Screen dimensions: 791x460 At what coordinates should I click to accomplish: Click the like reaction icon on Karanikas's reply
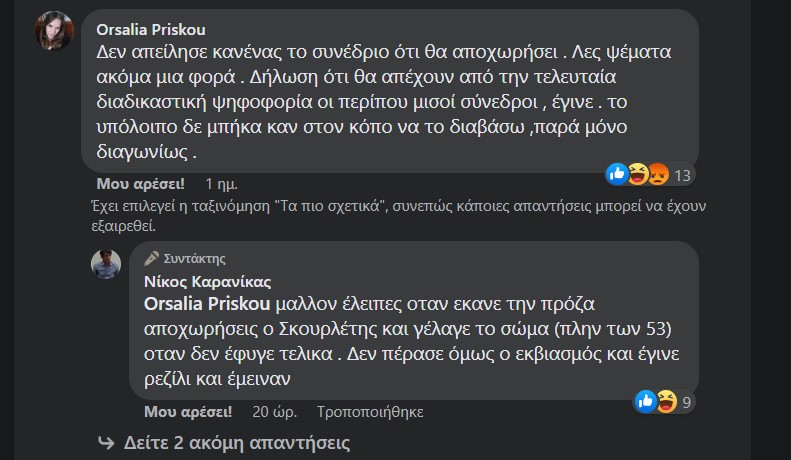(645, 401)
